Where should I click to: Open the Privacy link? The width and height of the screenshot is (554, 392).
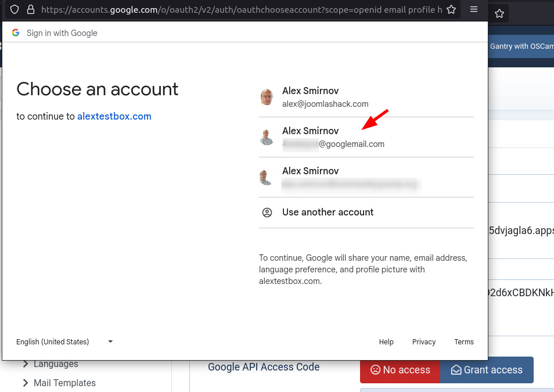point(424,342)
